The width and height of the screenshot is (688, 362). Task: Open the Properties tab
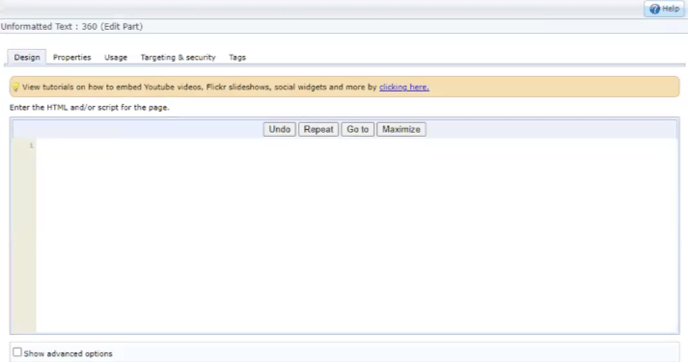click(x=72, y=57)
